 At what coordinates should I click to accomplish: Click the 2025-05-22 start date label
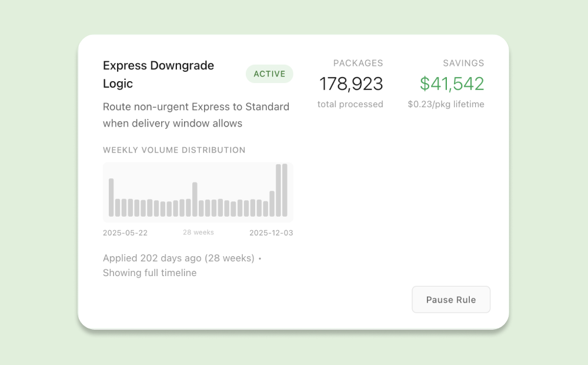click(125, 233)
